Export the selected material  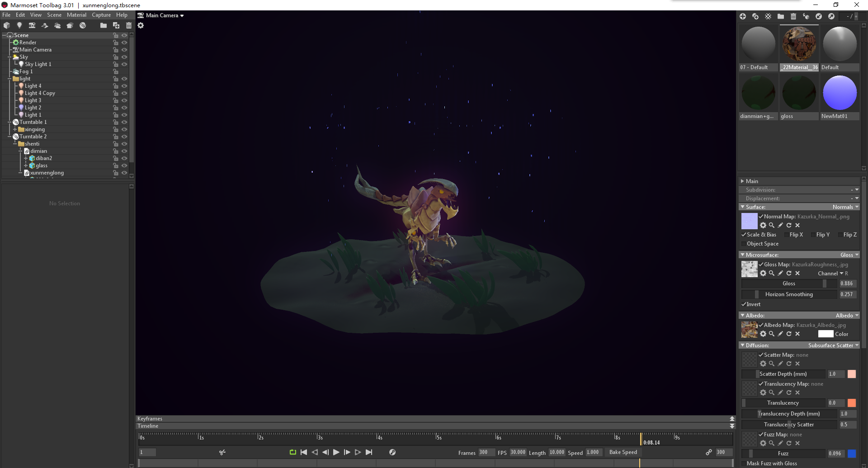click(x=831, y=16)
